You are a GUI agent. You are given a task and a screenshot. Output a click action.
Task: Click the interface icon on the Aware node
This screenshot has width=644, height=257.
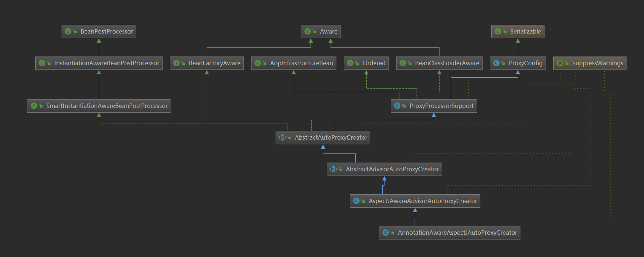pos(307,31)
